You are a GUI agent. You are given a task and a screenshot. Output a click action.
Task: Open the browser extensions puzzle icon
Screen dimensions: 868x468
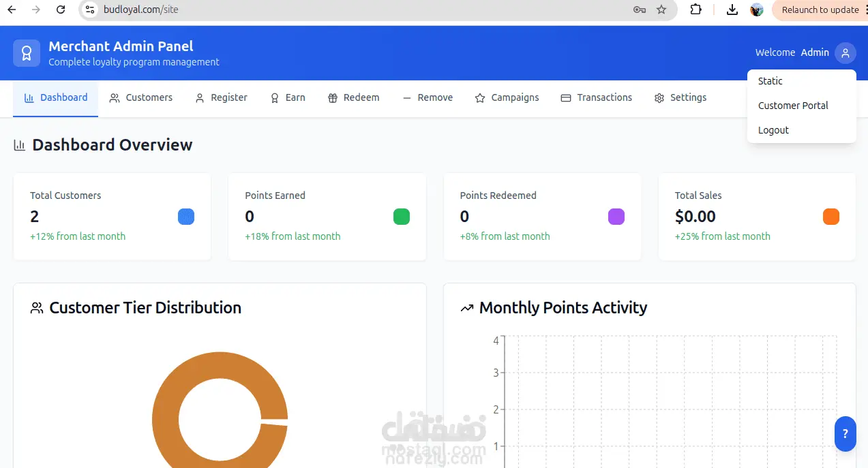[695, 10]
